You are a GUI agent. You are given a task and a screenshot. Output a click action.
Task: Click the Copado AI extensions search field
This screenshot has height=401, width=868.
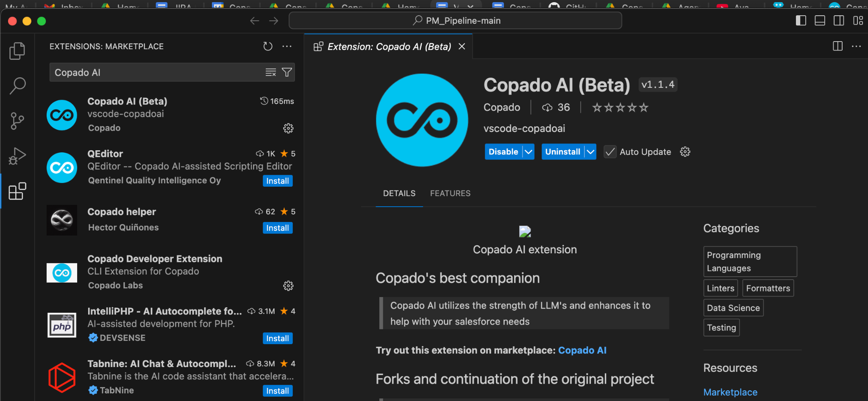click(x=157, y=73)
